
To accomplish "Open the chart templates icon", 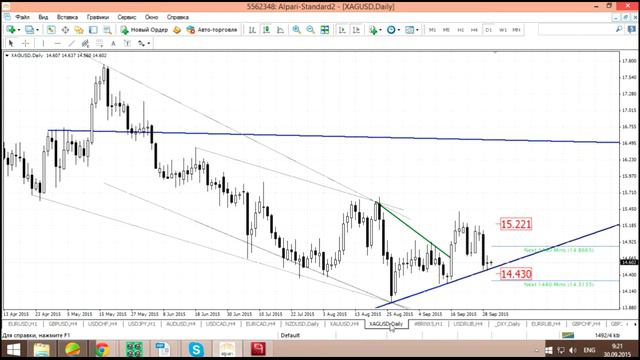I will (409, 30).
